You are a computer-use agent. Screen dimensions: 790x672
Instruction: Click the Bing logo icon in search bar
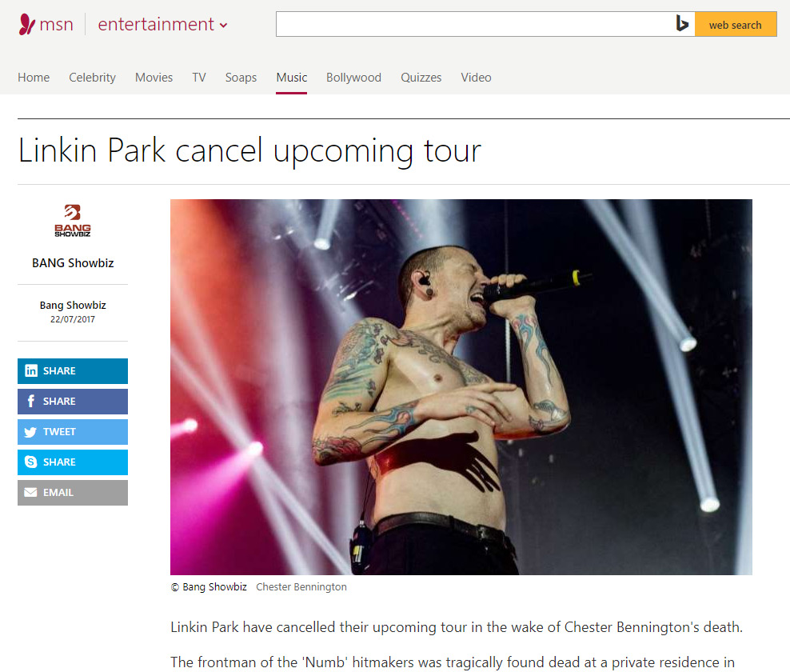pos(682,24)
